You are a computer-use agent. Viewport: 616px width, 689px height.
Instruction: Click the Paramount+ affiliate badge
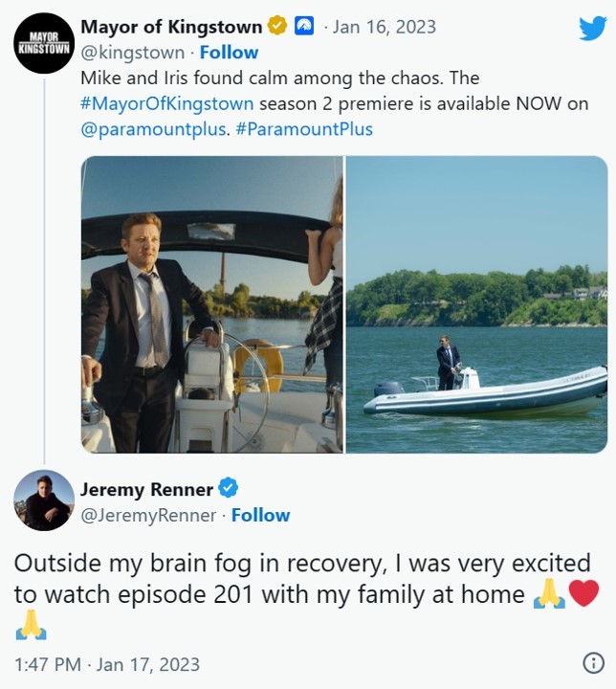303,28
